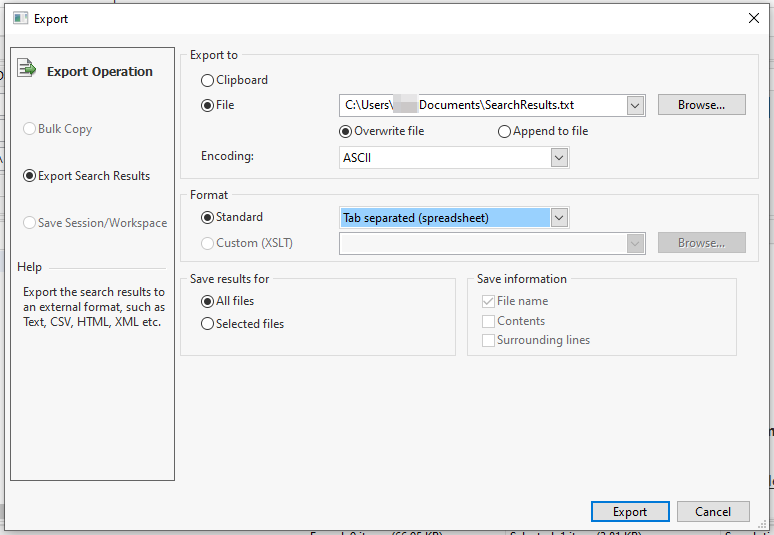Click the Help section heading
The image size is (774, 535).
click(x=30, y=267)
